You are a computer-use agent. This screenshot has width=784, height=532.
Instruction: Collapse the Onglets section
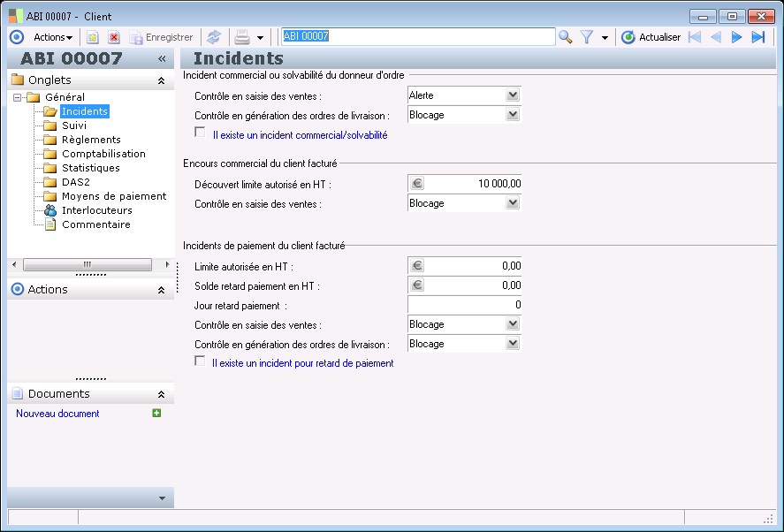[x=161, y=80]
